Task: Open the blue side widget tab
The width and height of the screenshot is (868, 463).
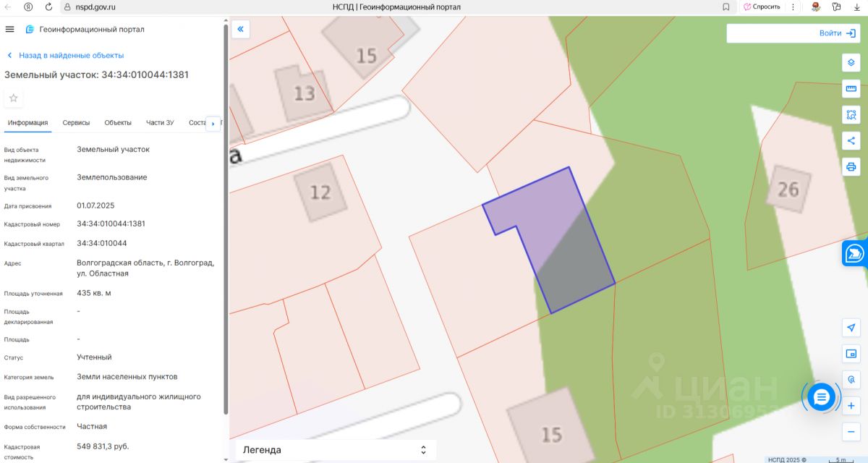Action: tap(855, 254)
